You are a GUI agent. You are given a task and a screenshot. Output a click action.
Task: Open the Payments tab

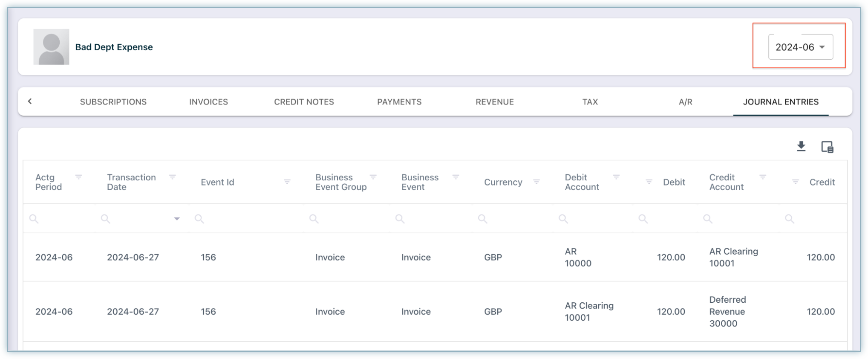399,102
